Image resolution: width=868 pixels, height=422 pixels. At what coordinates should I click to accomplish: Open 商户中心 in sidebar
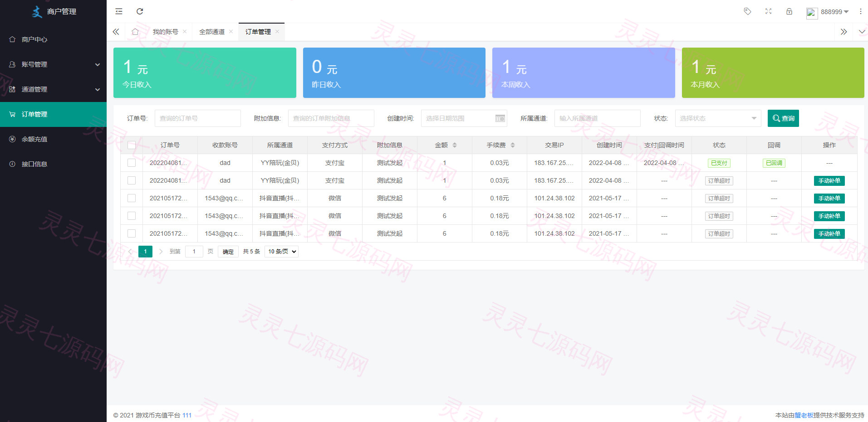53,39
